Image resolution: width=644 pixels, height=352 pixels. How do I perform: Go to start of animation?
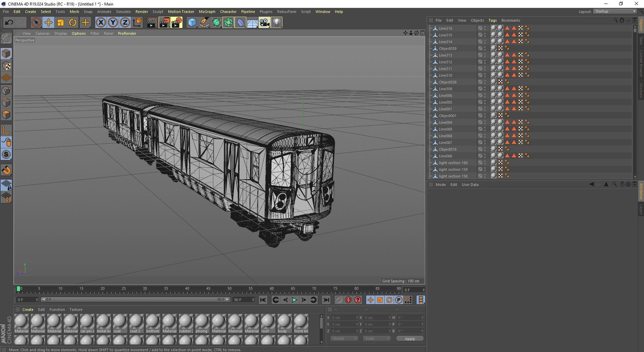point(263,300)
